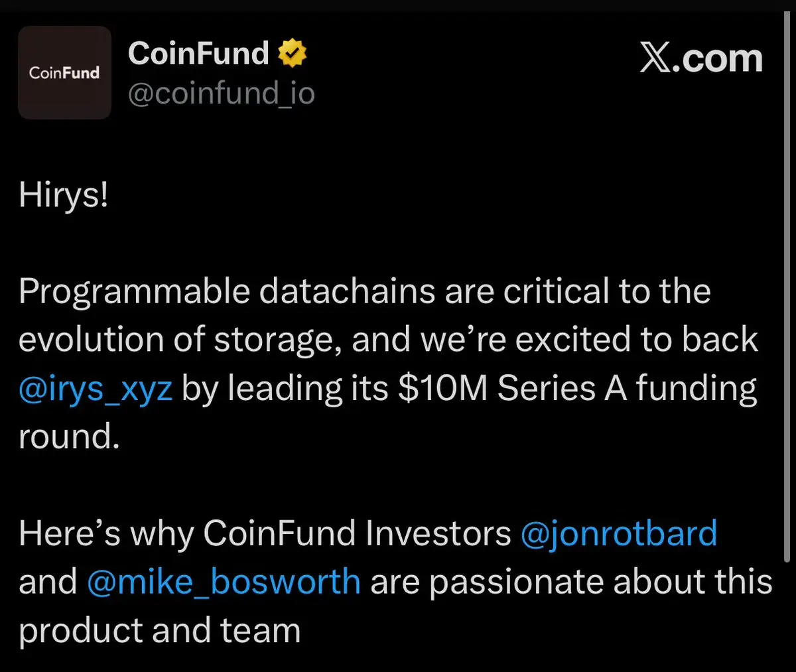Click the 'evolution of storage' text line
Screen dimensions: 796x672
388,340
